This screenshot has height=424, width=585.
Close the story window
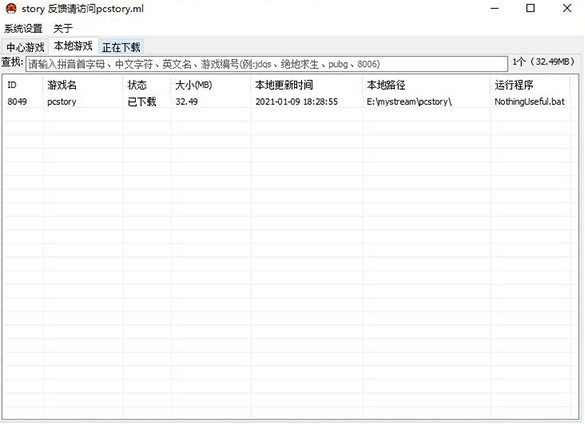pos(567,8)
